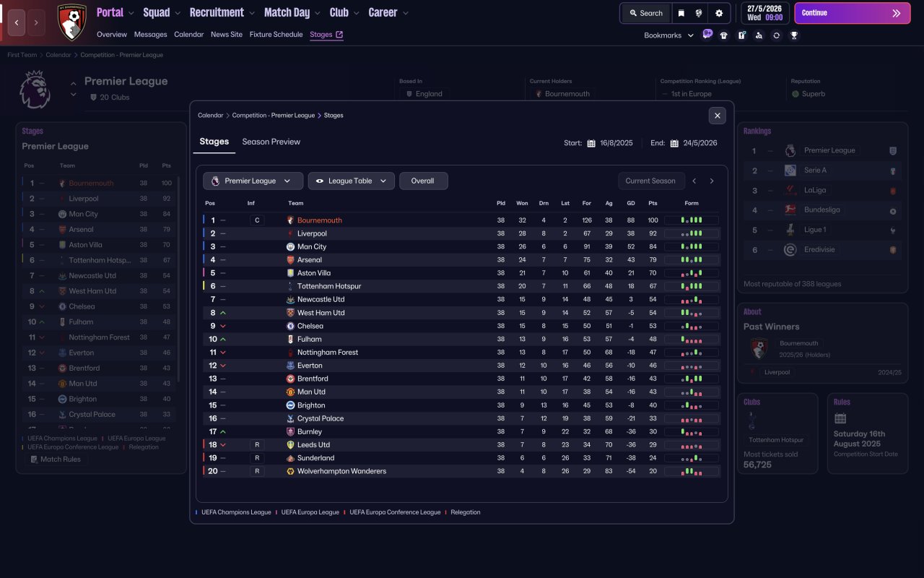The height and width of the screenshot is (578, 924).
Task: Switch to the Season Preview tab in dialog
Action: pyautogui.click(x=271, y=142)
